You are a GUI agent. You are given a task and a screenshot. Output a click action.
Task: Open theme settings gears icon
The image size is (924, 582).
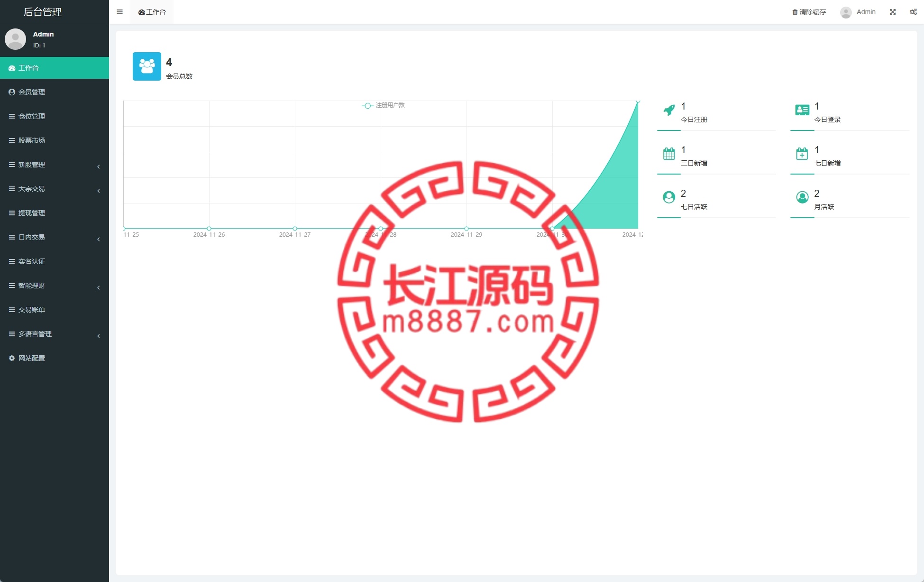coord(913,12)
